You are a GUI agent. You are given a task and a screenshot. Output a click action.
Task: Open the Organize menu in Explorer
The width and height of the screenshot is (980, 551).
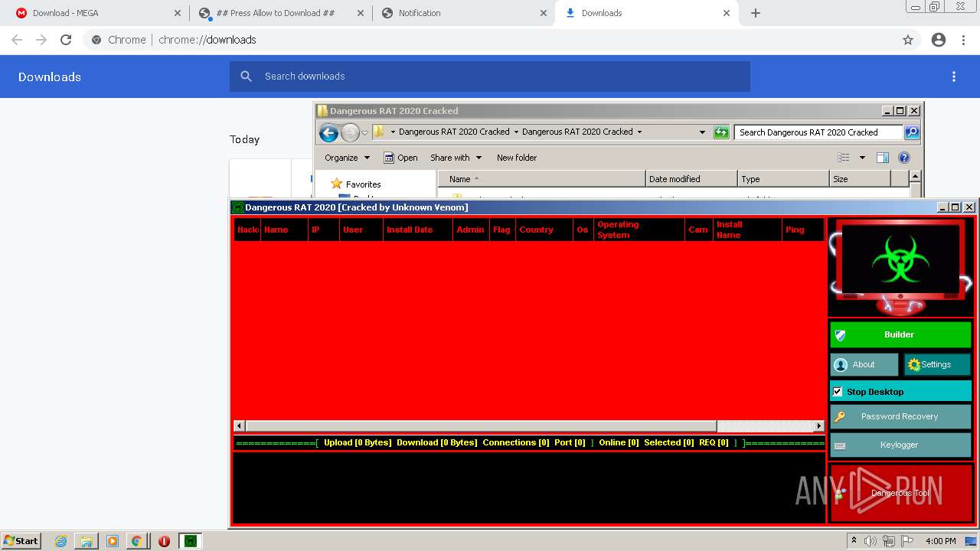tap(347, 158)
